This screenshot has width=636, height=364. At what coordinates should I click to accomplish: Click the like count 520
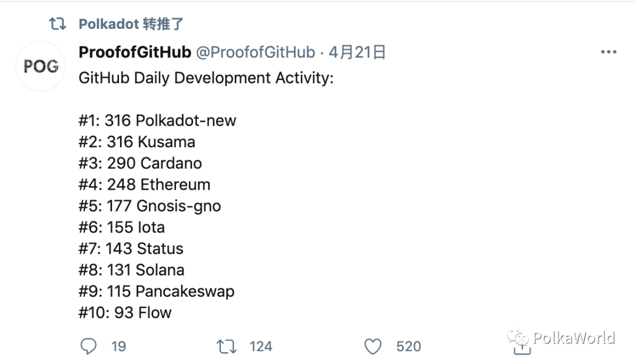coord(409,346)
